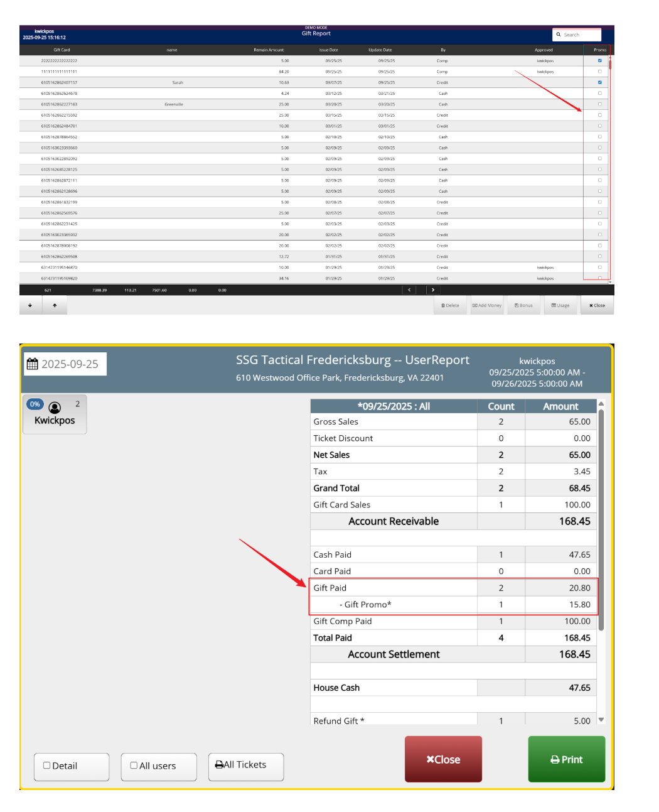Click the red Close button in UserReport
Viewport: 659px width, 812px height.
pos(443,759)
